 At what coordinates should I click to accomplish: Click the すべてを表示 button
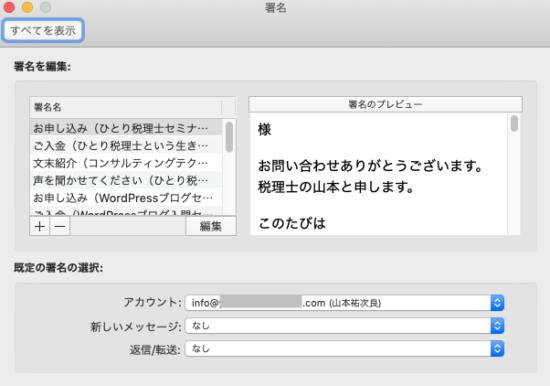[43, 31]
